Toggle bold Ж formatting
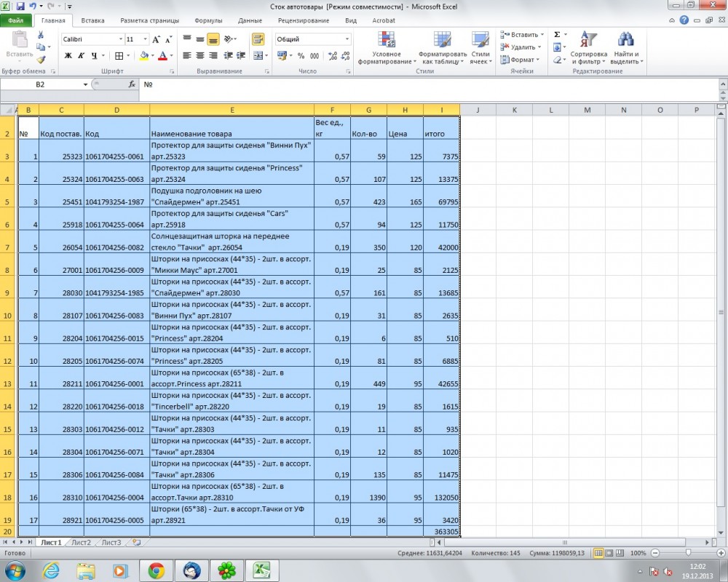The height and width of the screenshot is (582, 728). pyautogui.click(x=68, y=56)
